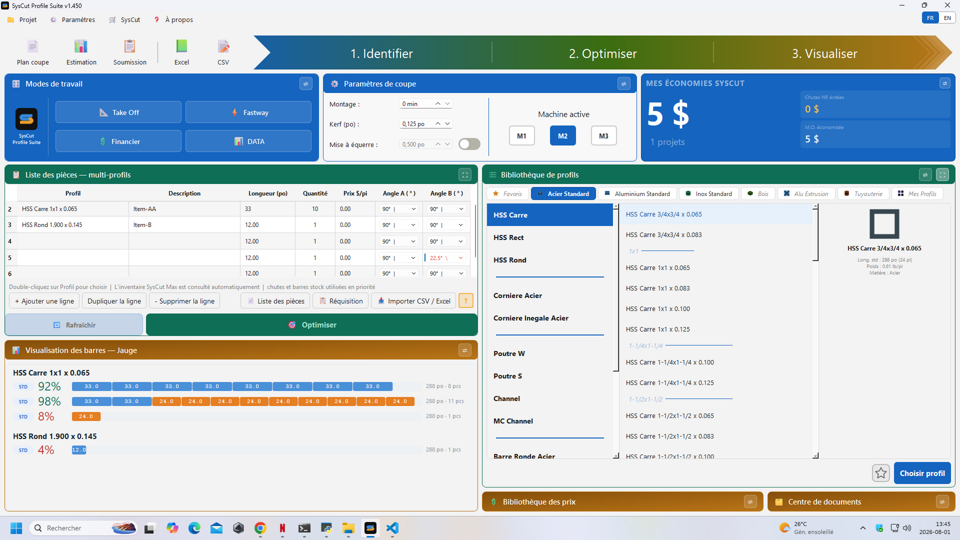This screenshot has height=540, width=960.
Task: Click the Kerf (po) input field
Action: click(416, 124)
